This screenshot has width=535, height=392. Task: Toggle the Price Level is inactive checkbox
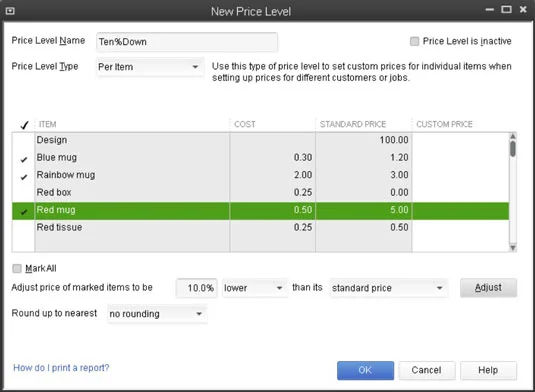pyautogui.click(x=414, y=41)
